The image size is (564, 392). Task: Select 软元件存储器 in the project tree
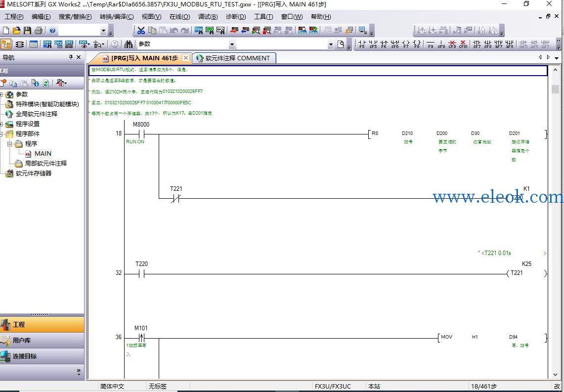click(x=34, y=174)
